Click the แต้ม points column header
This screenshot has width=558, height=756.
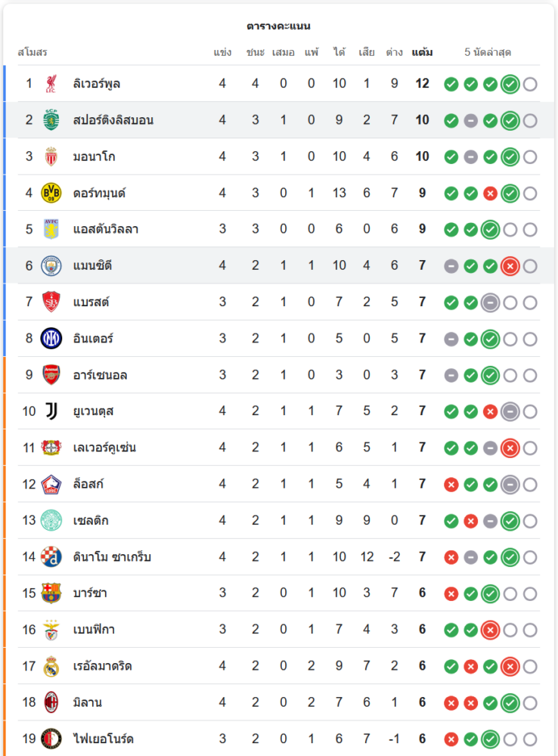click(x=422, y=52)
